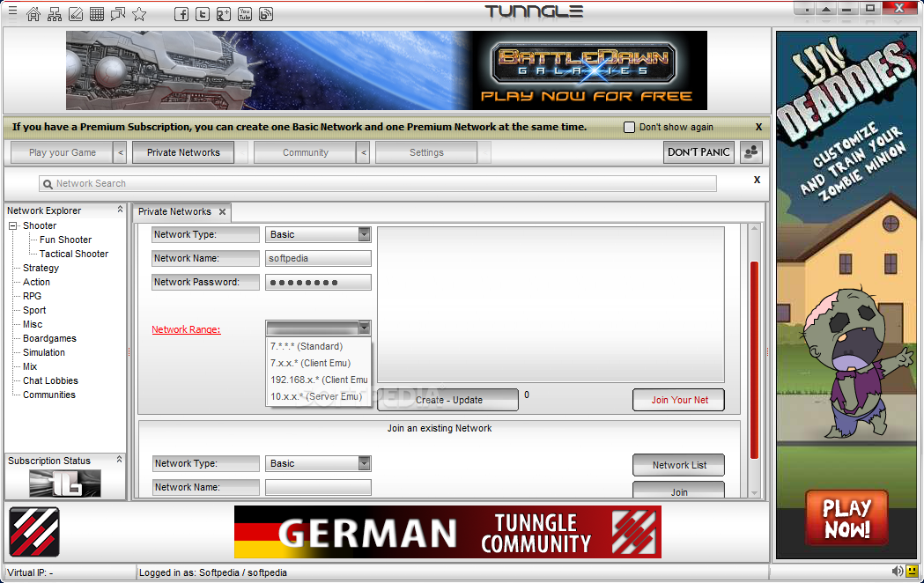The height and width of the screenshot is (583, 924).
Task: Collapse the Network Explorer panel
Action: [120, 210]
